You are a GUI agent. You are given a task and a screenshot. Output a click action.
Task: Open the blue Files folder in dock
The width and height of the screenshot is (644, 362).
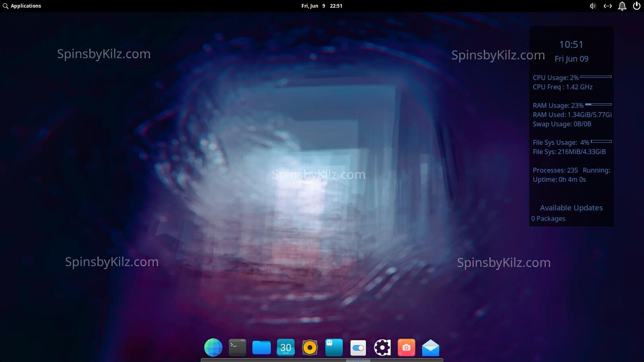pos(262,348)
